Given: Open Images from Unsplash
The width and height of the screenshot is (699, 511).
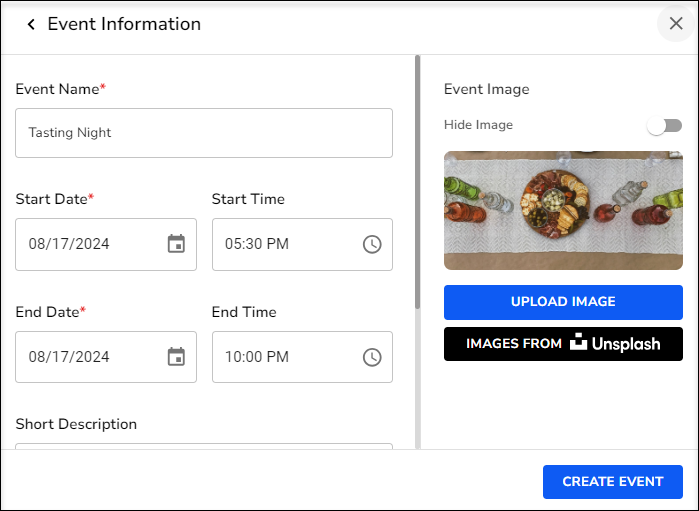Looking at the screenshot, I should 563,343.
